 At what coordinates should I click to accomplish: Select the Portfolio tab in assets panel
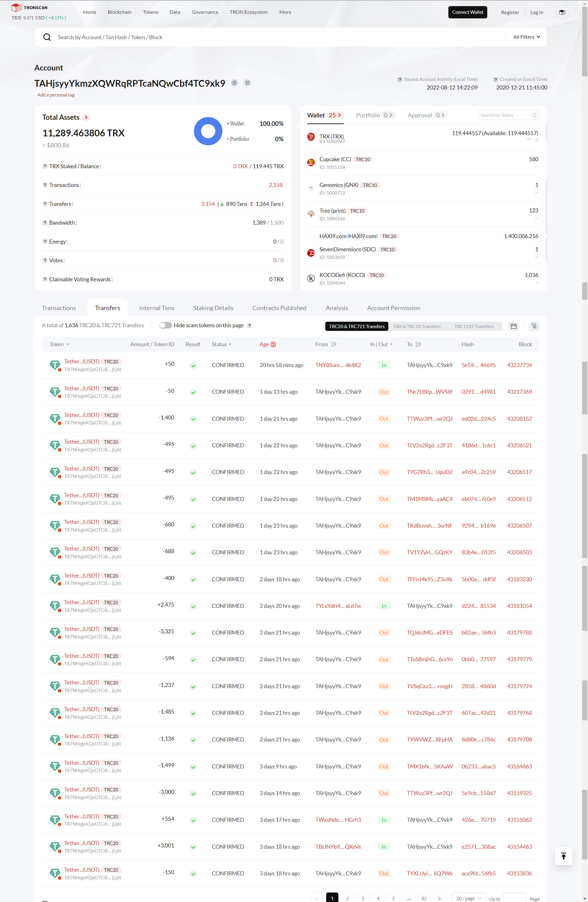click(x=375, y=115)
